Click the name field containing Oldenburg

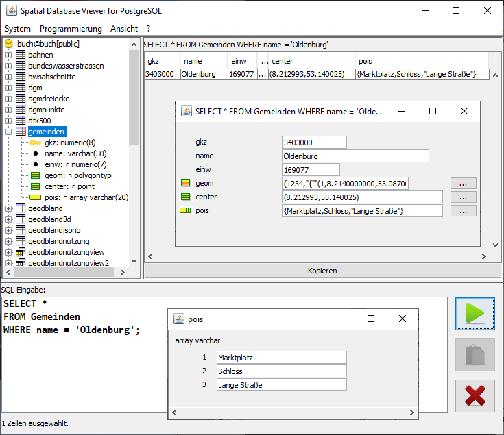tap(355, 156)
